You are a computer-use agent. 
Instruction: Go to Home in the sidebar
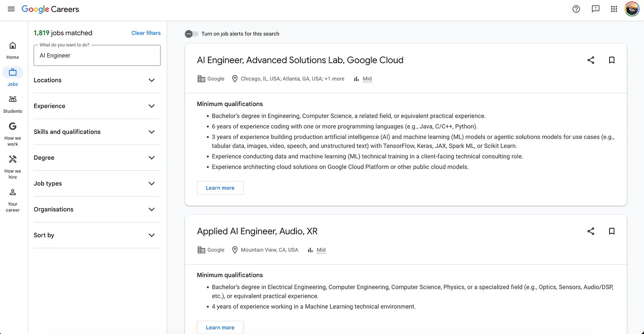pos(13,50)
